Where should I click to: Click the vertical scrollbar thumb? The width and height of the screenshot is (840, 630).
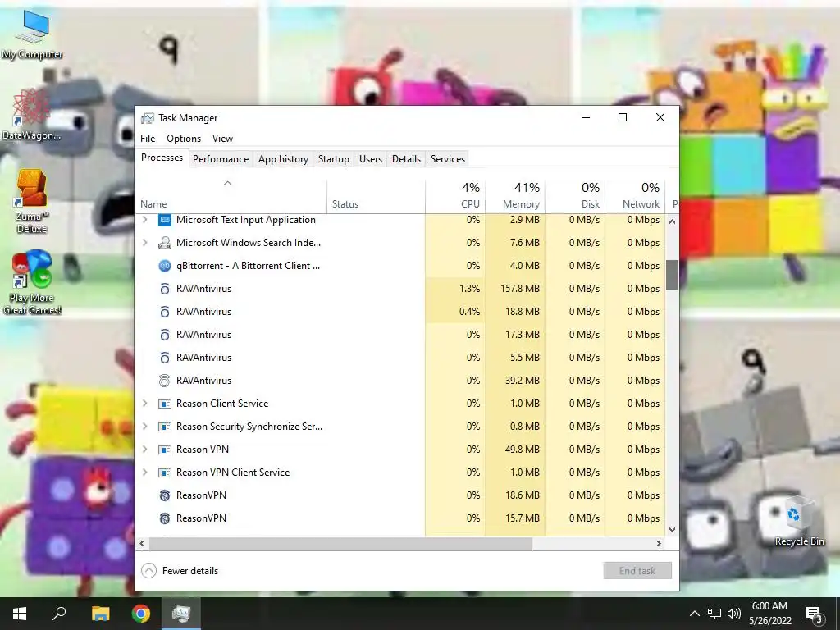point(673,275)
